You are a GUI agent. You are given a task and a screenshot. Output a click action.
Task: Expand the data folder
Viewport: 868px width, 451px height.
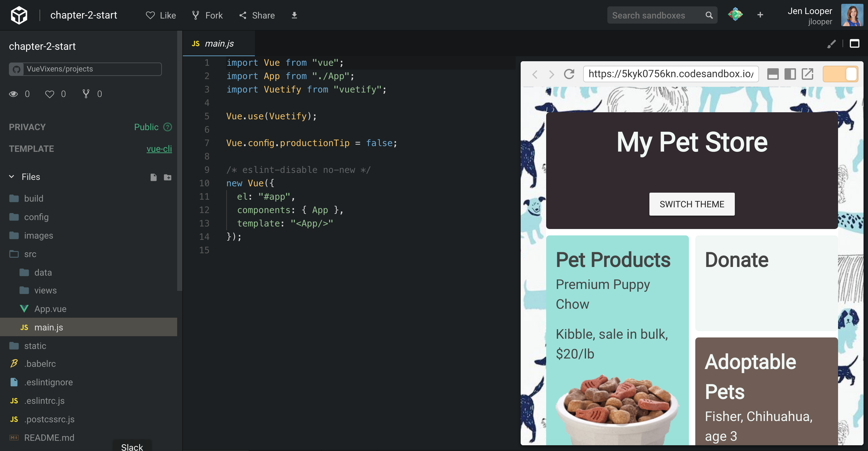click(89, 272)
